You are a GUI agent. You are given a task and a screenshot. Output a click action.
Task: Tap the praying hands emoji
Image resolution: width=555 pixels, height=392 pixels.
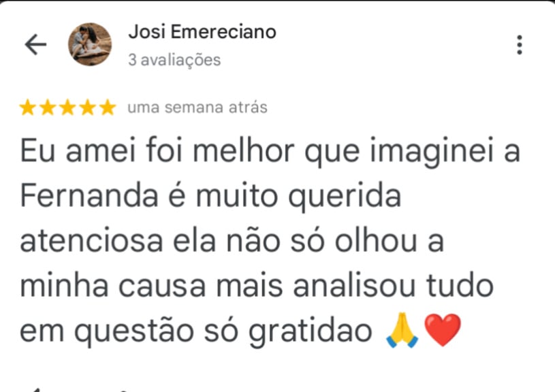point(402,330)
